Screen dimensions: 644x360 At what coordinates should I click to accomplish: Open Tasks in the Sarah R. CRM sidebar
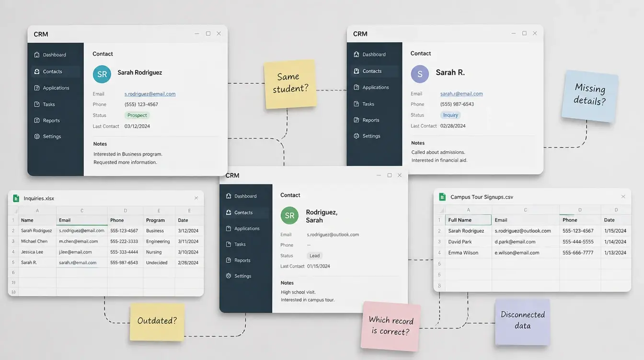[368, 104]
